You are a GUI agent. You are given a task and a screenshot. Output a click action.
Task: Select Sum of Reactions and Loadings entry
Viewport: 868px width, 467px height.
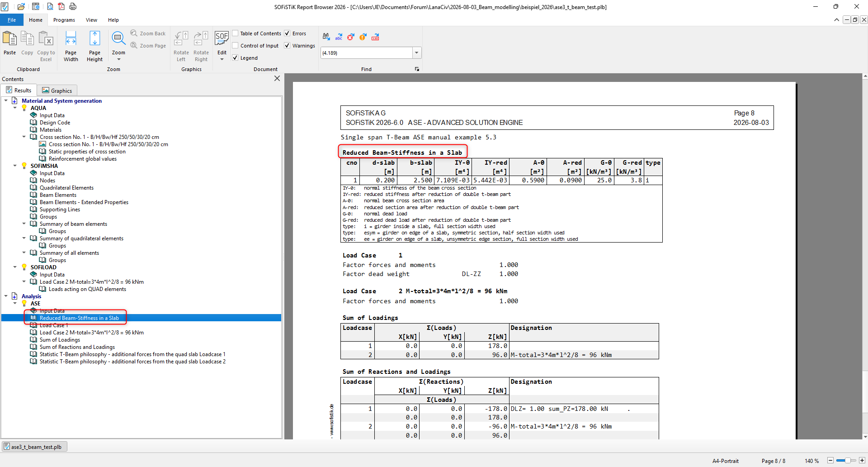[77, 347]
